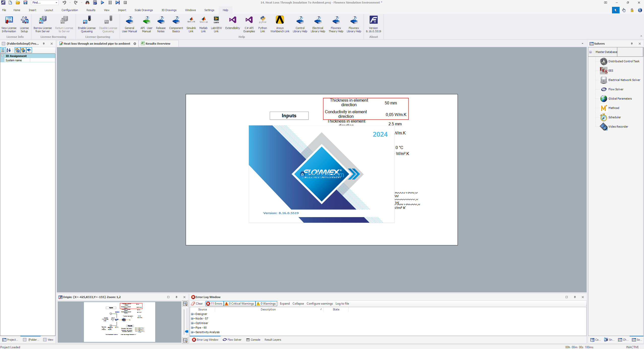The image size is (644, 349).
Task: Toggle categorized view in property panel
Action: 3,50
